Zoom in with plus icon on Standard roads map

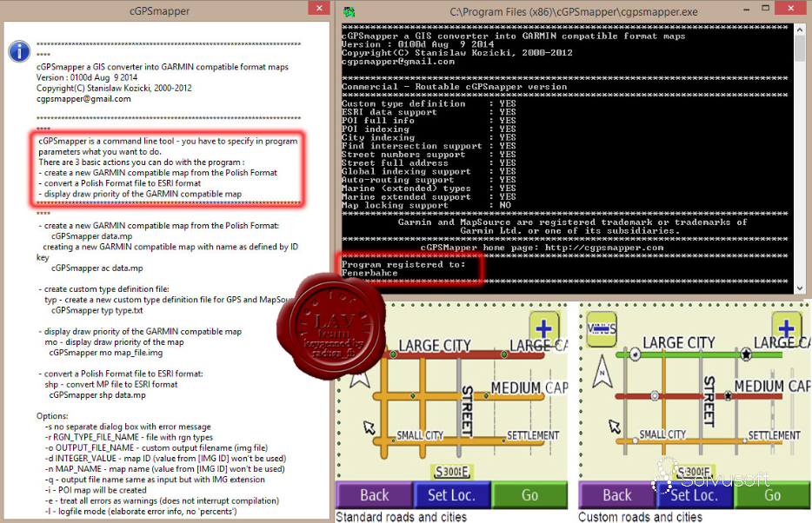543,328
